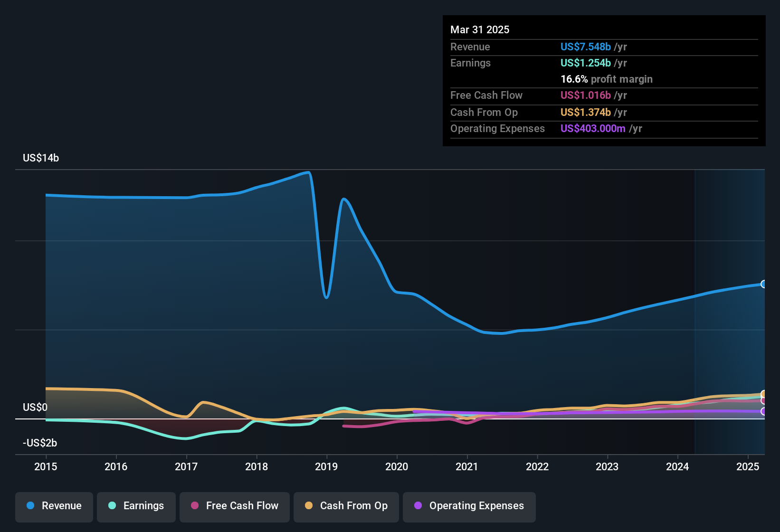The width and height of the screenshot is (780, 532).
Task: Click the Operating Expenses label in tooltip
Action: click(497, 128)
